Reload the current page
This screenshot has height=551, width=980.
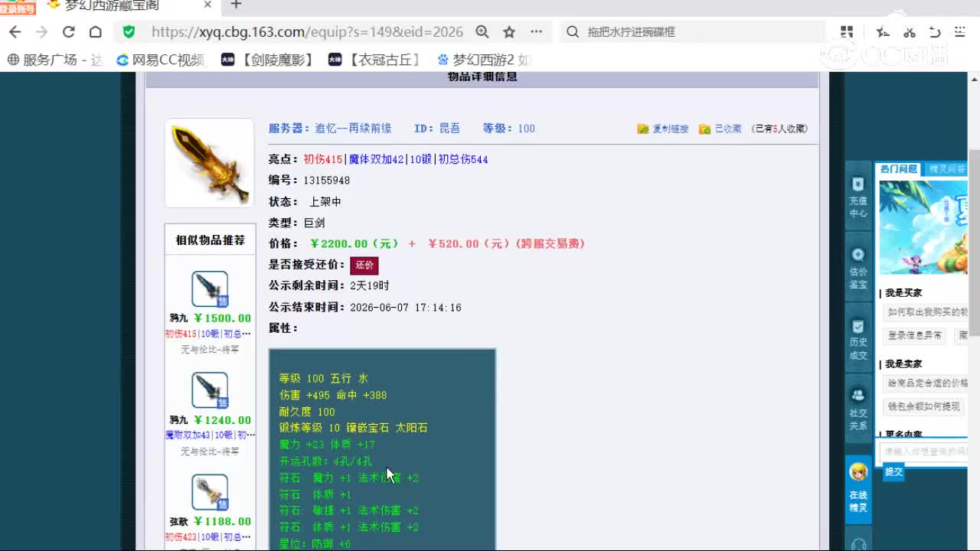click(68, 32)
